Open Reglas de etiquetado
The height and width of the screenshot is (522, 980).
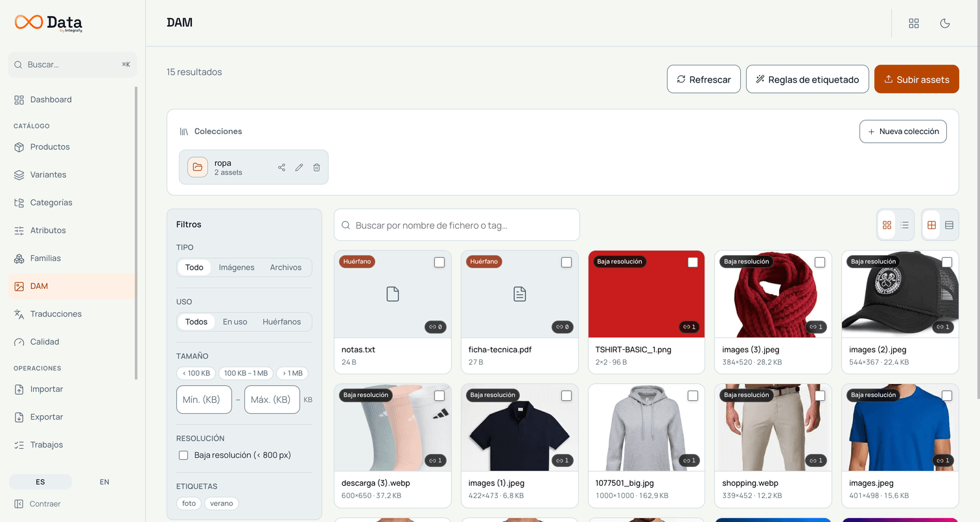(x=808, y=79)
